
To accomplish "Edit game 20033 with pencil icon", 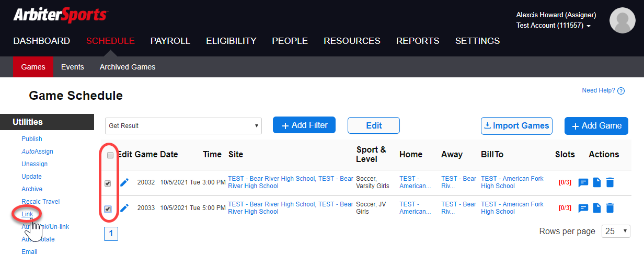I will pyautogui.click(x=124, y=208).
